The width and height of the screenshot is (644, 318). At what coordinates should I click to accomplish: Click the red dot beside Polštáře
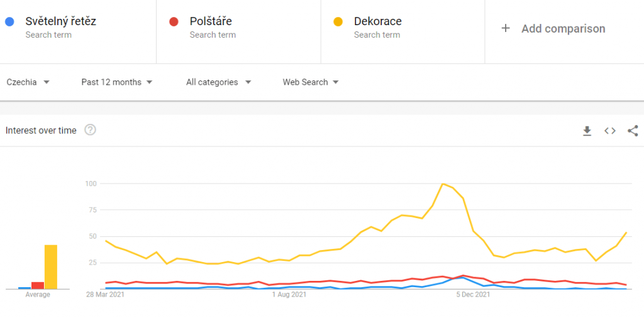point(174,21)
